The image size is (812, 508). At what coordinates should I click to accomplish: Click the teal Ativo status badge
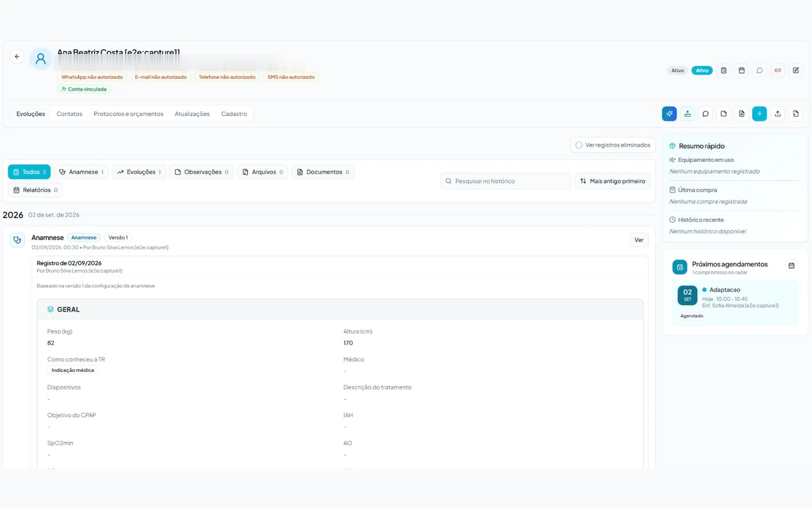(702, 71)
